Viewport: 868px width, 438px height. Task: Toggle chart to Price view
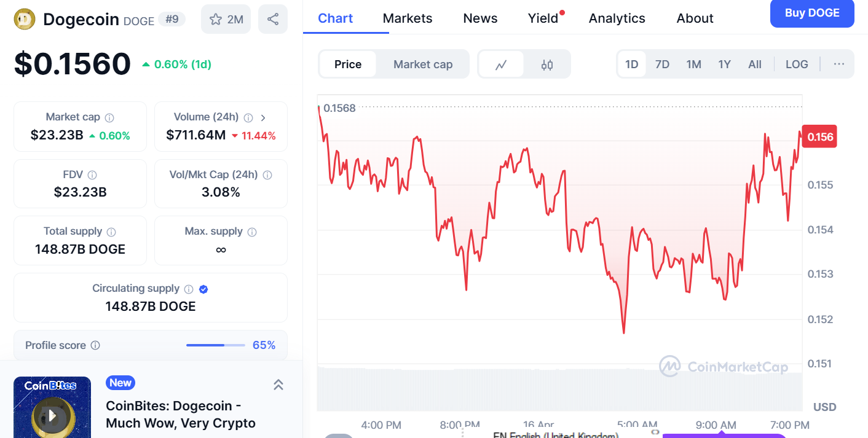click(348, 65)
